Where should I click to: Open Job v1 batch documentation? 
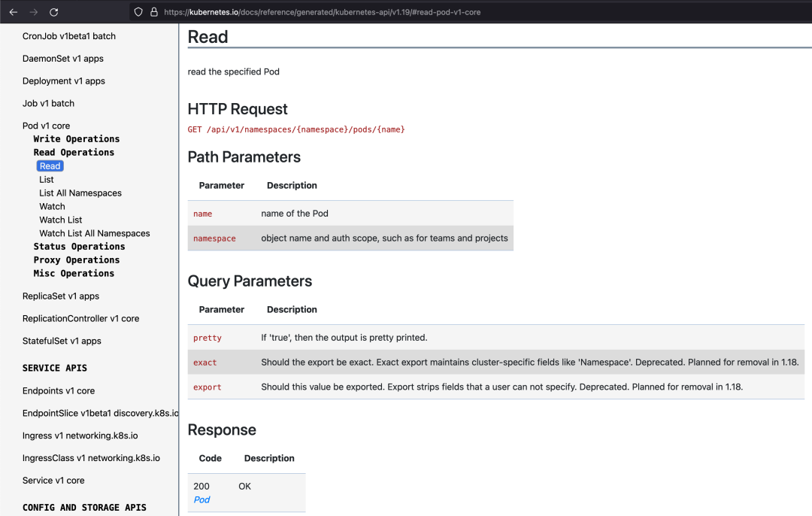click(48, 103)
